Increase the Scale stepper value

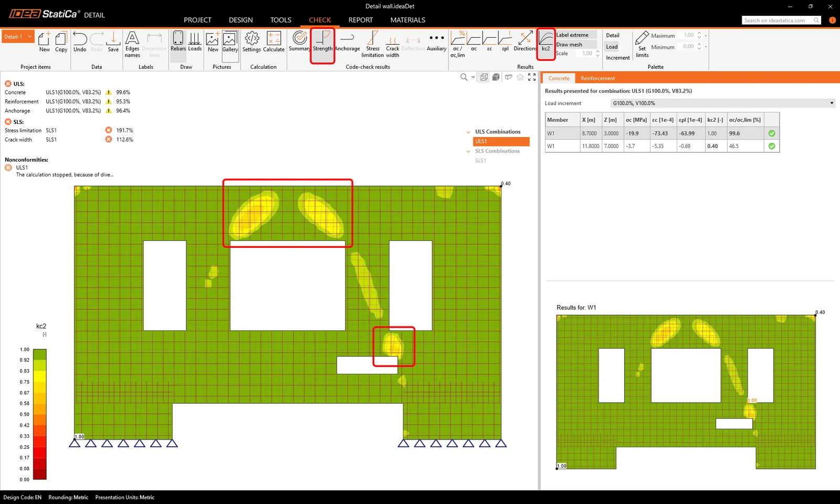[597, 51]
